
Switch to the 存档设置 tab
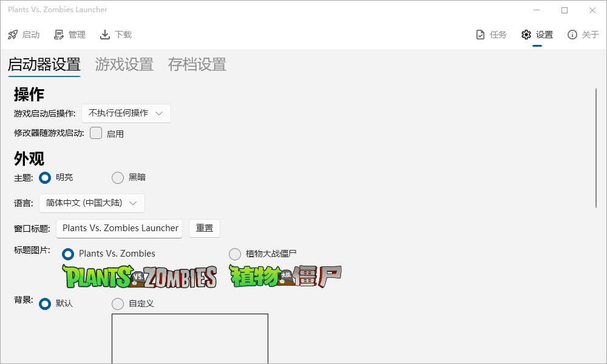click(197, 64)
